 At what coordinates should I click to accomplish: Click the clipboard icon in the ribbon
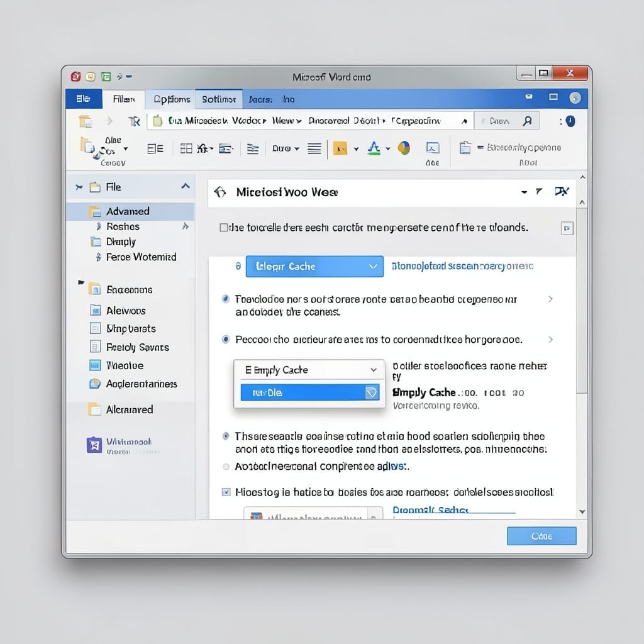pyautogui.click(x=465, y=147)
